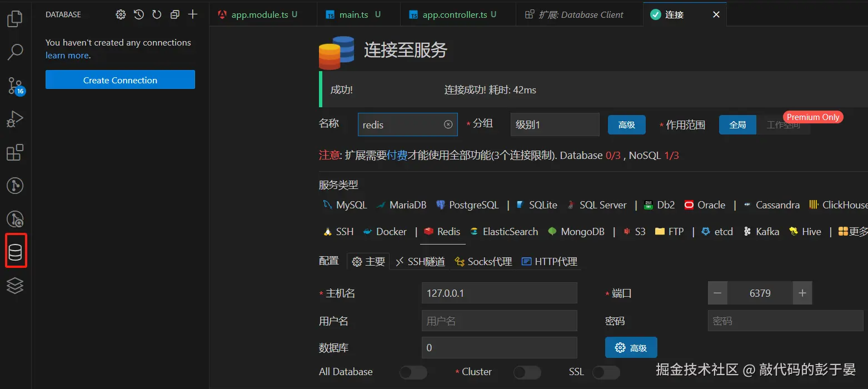The height and width of the screenshot is (389, 868).
Task: Select SSH service type
Action: (338, 232)
